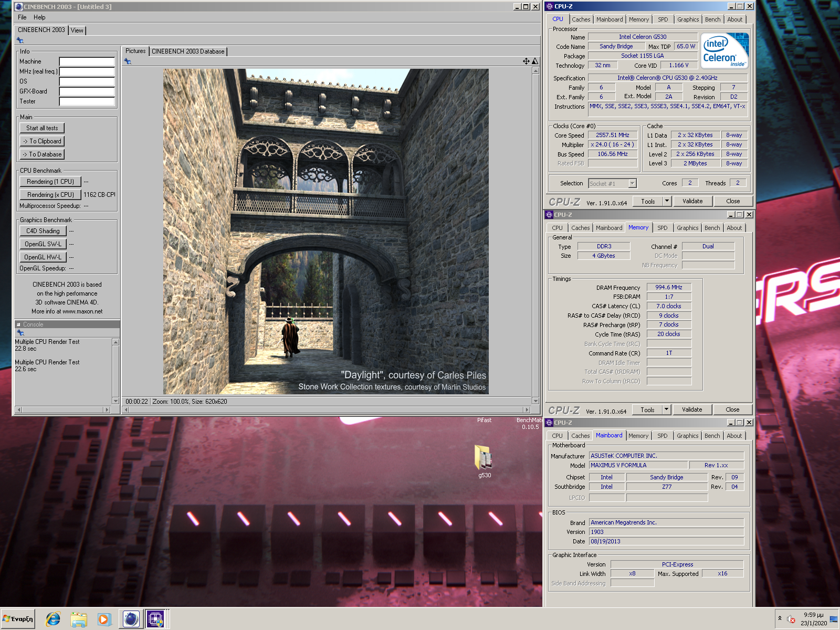The image size is (840, 630).
Task: Select the CINEBENCH 2003 Database tab
Action: (188, 51)
